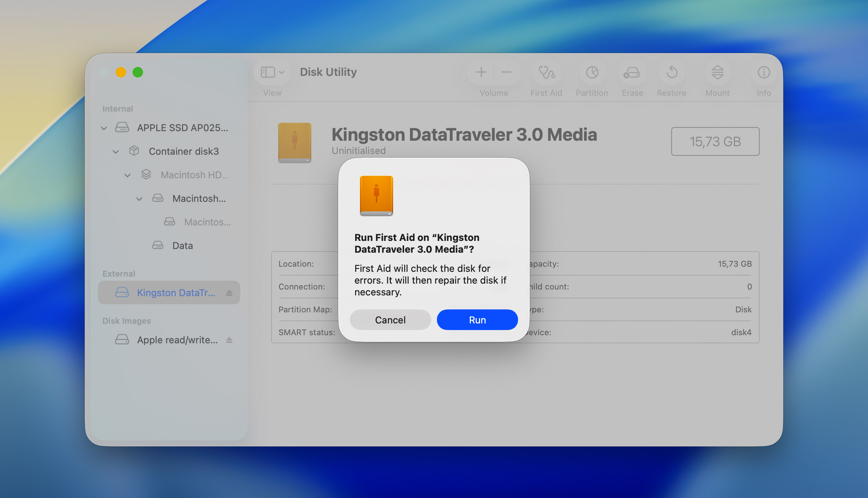This screenshot has width=868, height=498.
Task: Click the Restore arrow icon
Action: 672,72
